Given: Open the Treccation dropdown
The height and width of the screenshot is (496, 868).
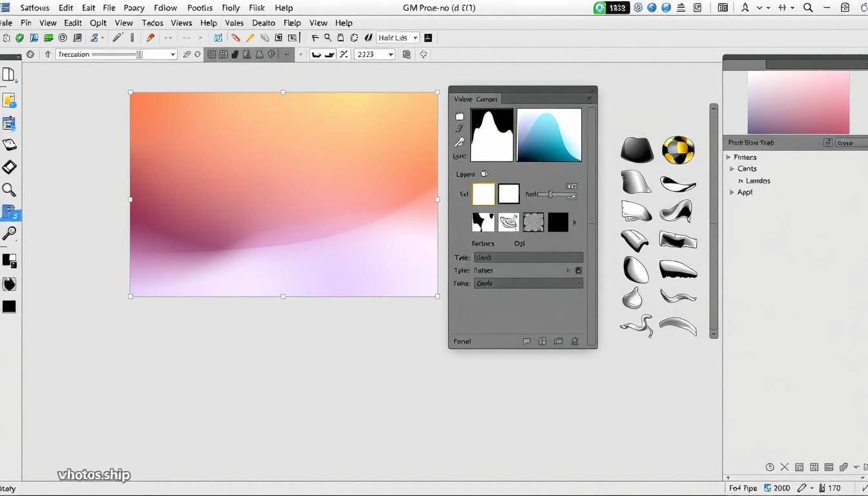Looking at the screenshot, I should pyautogui.click(x=116, y=54).
